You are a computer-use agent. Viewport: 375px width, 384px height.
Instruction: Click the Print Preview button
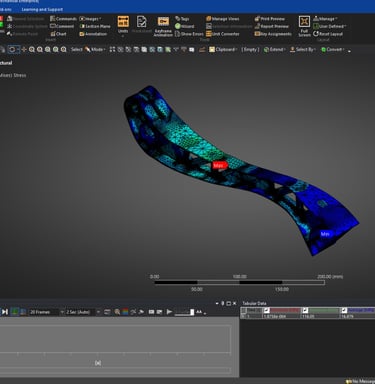coord(269,19)
